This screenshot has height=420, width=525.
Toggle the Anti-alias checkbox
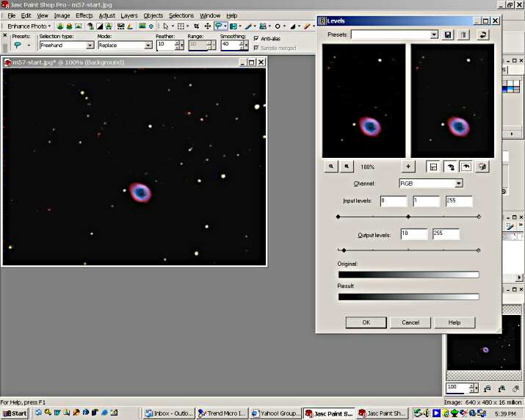coord(256,38)
